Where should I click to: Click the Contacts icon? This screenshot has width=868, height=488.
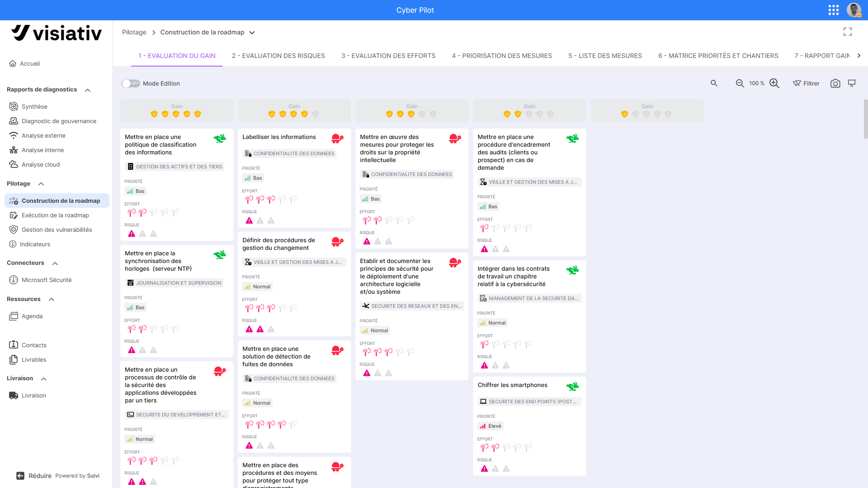[14, 345]
